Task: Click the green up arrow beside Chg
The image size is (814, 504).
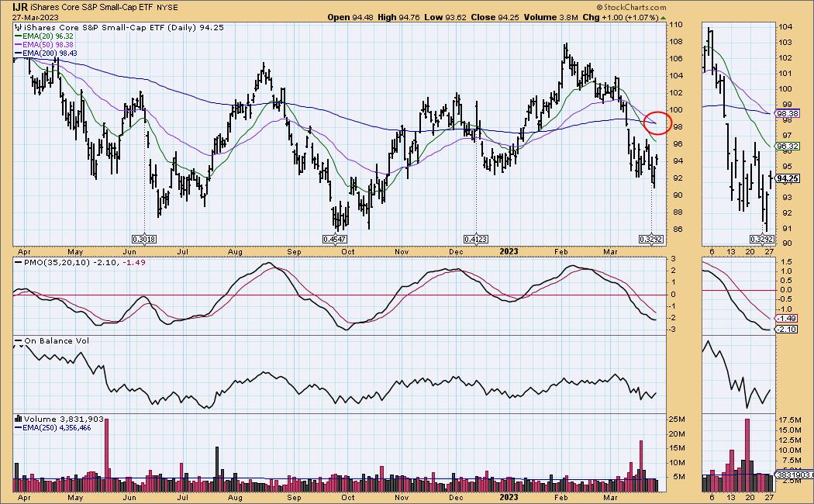Action: (663, 18)
